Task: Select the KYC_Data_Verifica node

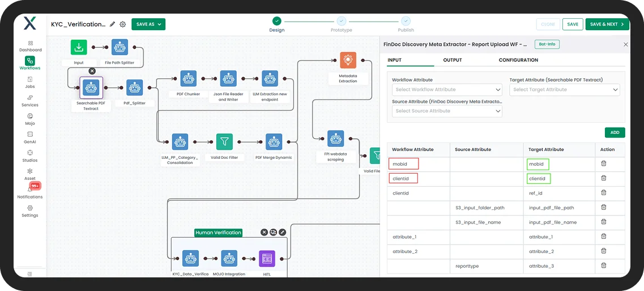Action: point(190,259)
